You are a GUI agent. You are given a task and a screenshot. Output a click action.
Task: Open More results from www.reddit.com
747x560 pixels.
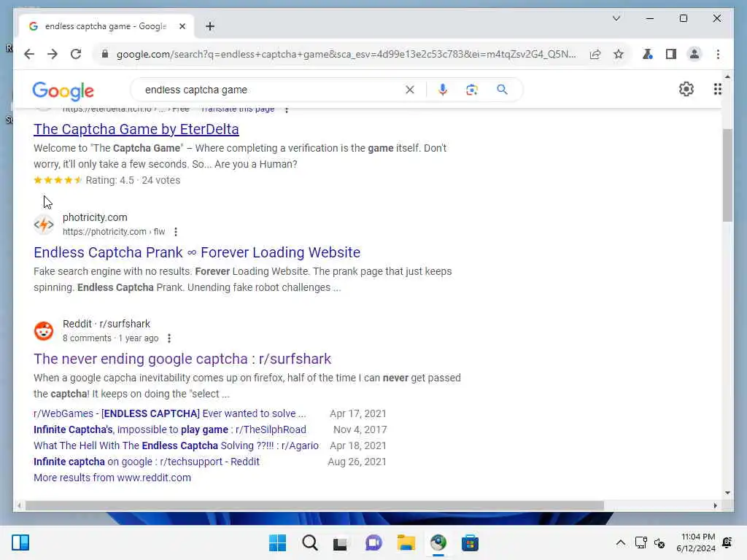[112, 478]
